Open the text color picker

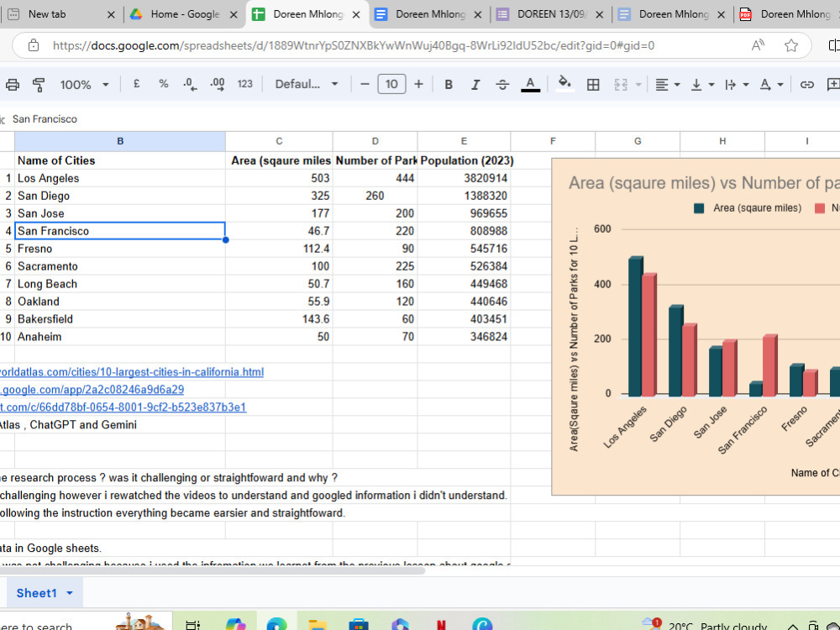point(530,85)
